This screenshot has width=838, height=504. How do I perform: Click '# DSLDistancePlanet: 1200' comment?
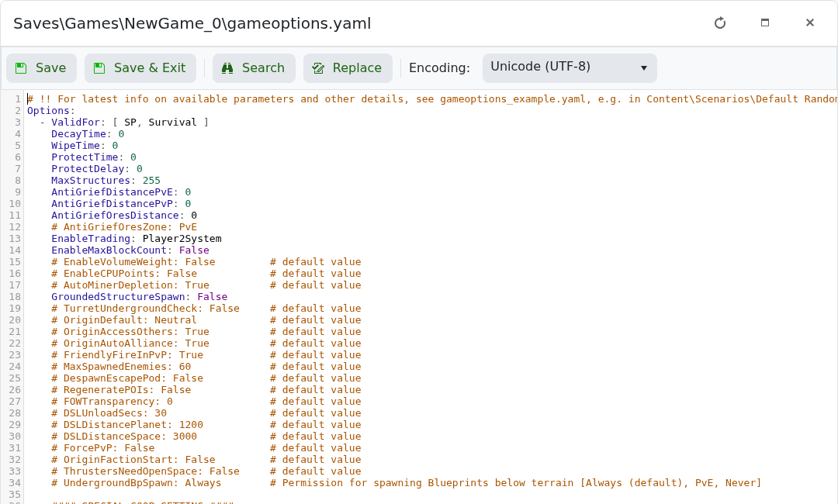click(x=127, y=425)
